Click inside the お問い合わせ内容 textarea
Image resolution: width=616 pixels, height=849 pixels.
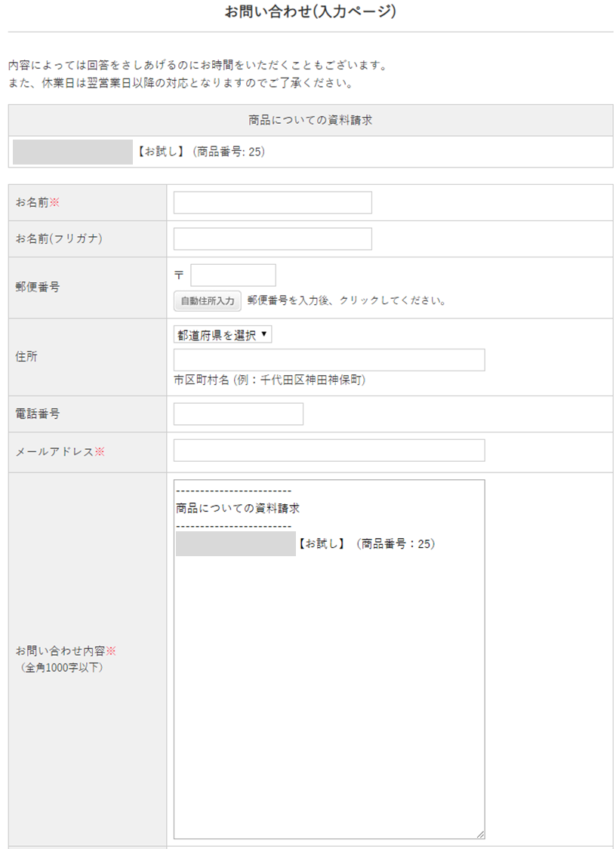(x=329, y=679)
